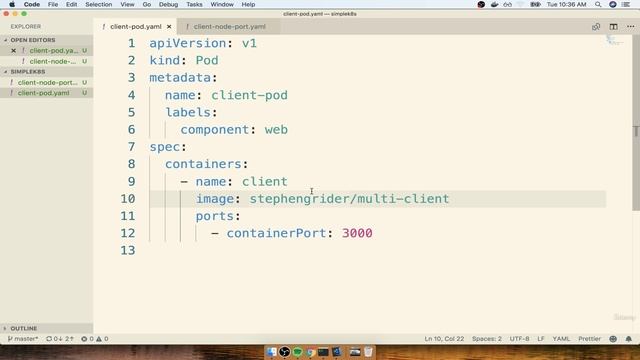The image size is (640, 360).
Task: Open the Window menu
Action: 222,4
